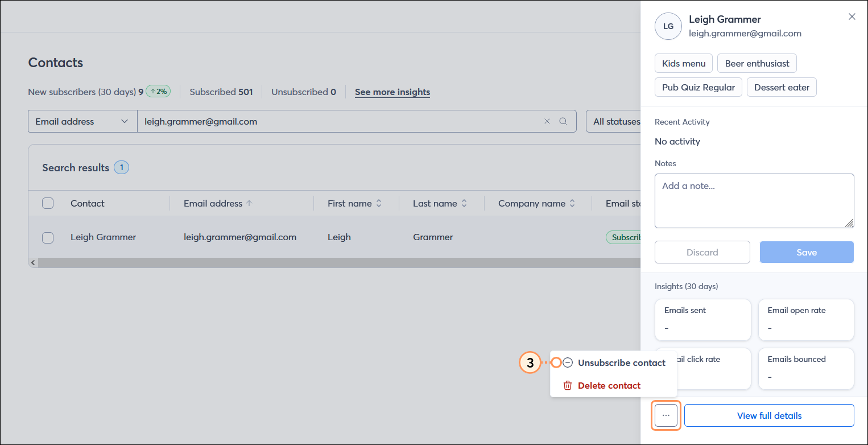Click the search magnifying glass icon
The image size is (868, 445).
point(563,121)
